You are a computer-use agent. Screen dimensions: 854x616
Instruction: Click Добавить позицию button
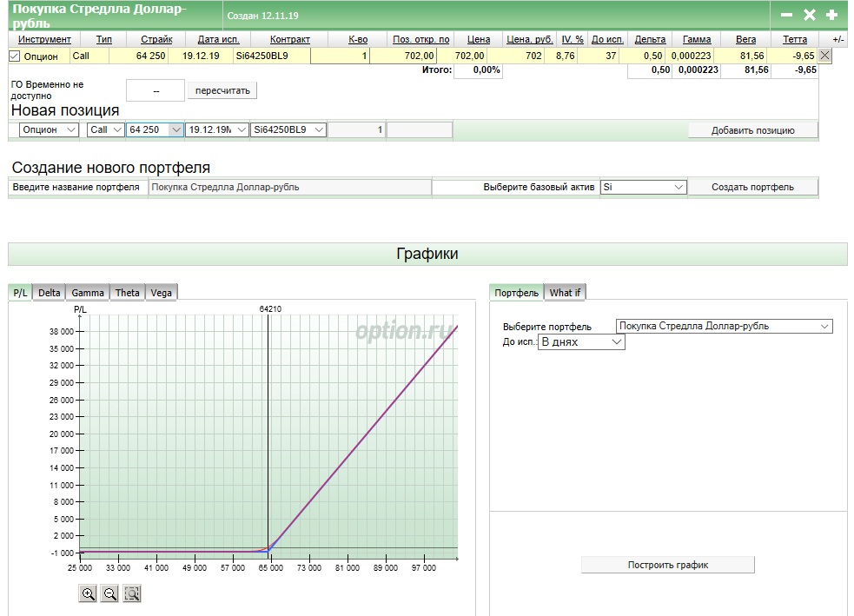tap(752, 130)
